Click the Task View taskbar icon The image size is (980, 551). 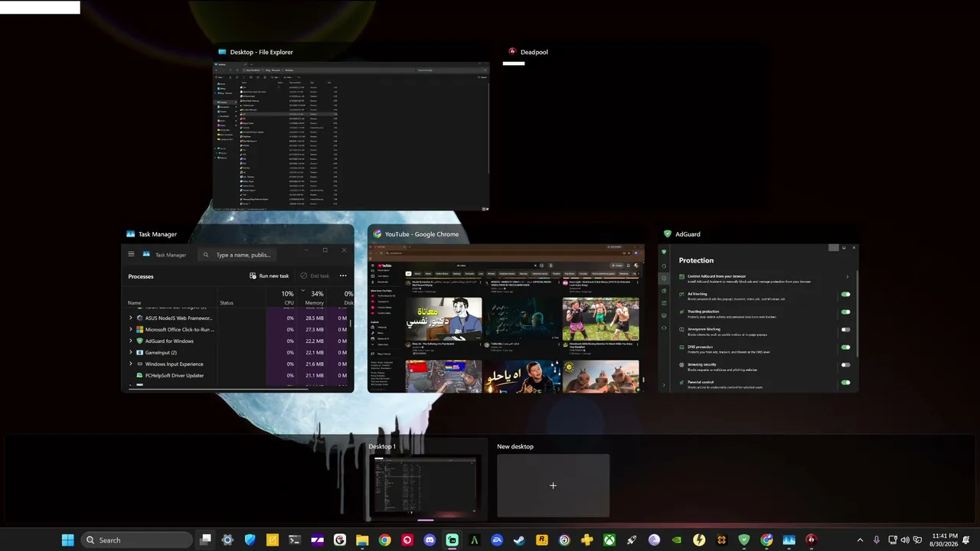[205, 540]
